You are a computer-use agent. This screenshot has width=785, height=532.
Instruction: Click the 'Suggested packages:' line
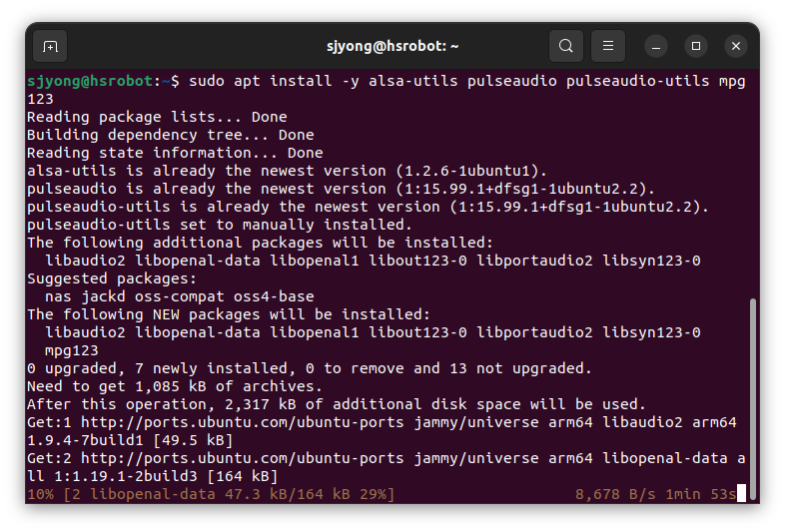point(112,278)
